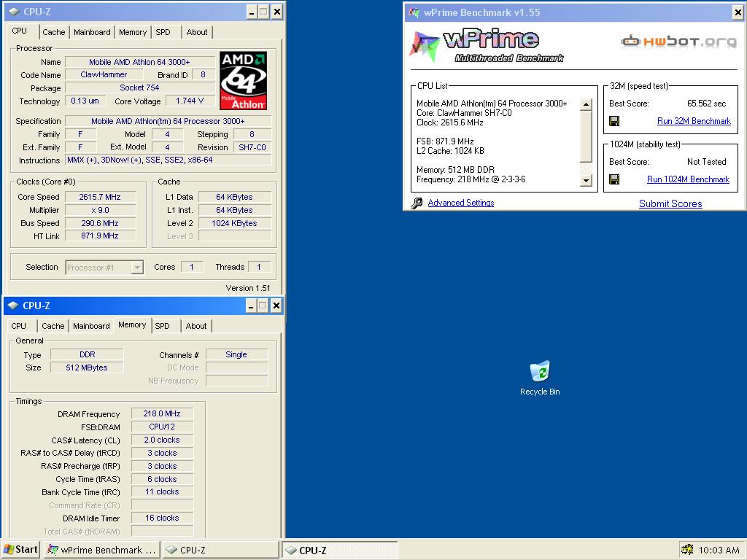The width and height of the screenshot is (747, 560).
Task: Click the Level 2 cache value 1024 KBytes
Action: point(234,223)
